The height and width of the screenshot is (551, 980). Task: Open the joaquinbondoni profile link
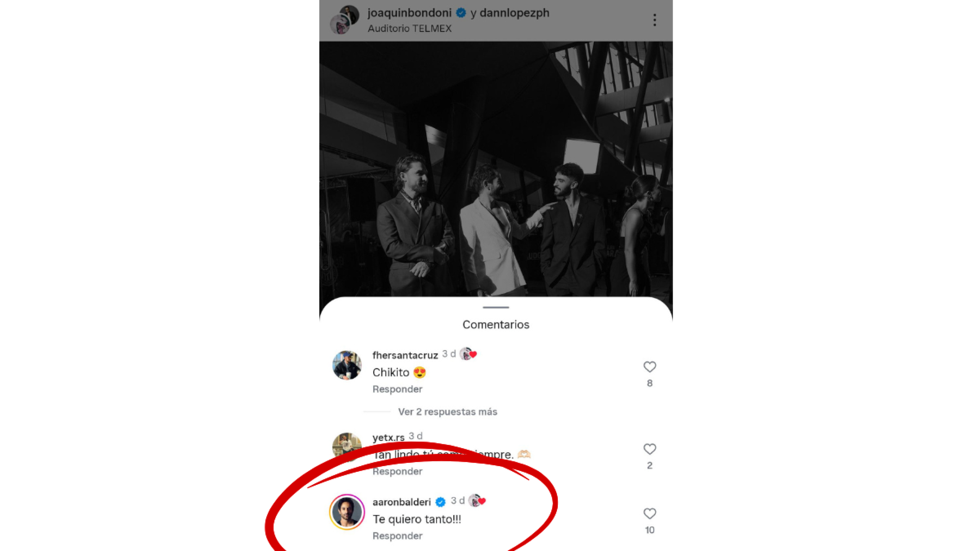tap(409, 13)
